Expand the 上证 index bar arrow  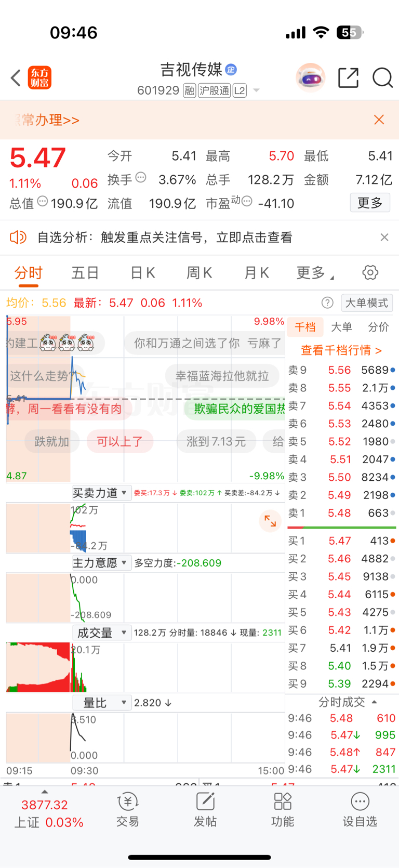pos(45,792)
